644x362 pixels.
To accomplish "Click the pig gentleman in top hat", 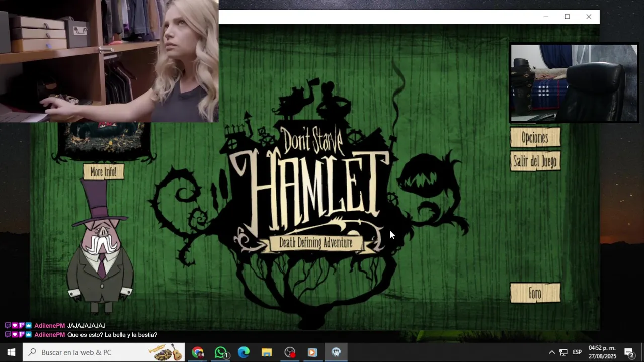I will 101,246.
